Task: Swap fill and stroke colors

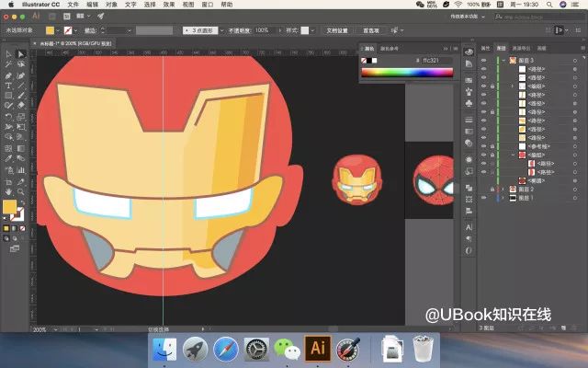Action: click(x=22, y=202)
